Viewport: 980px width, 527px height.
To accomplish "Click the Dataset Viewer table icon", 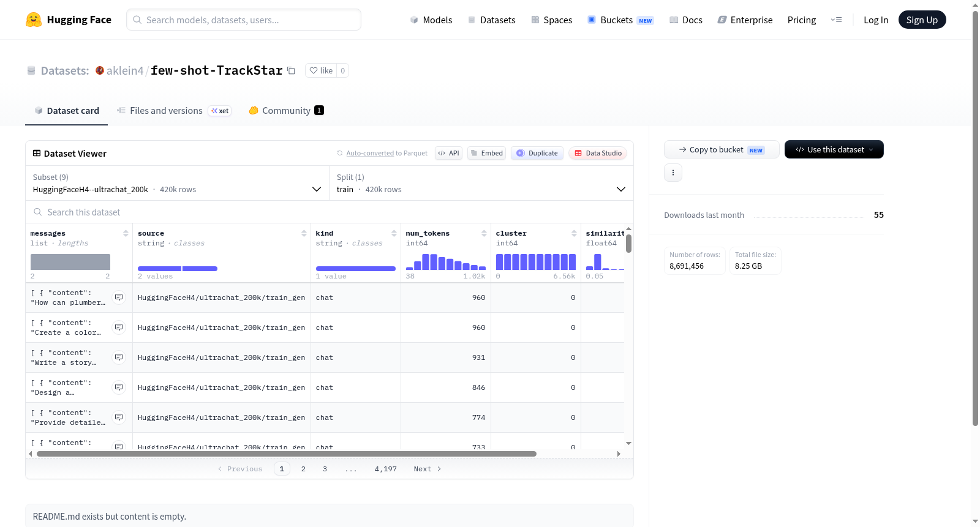I will click(37, 154).
